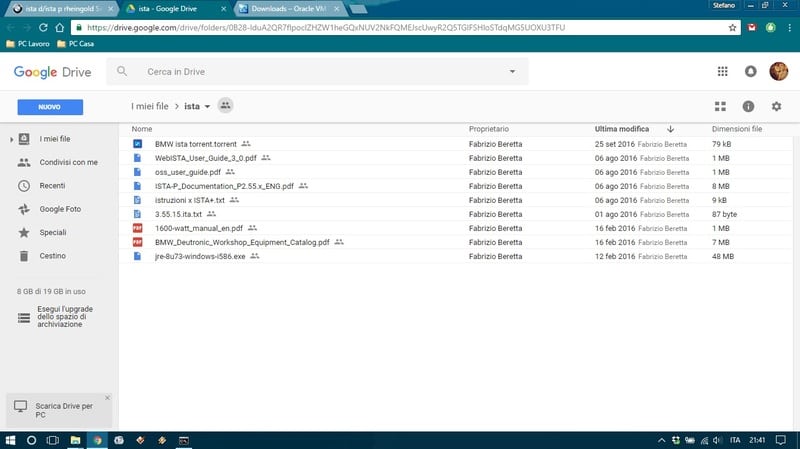
Task: Click Esegui l'upgrade dello spazio link
Action: tap(65, 316)
